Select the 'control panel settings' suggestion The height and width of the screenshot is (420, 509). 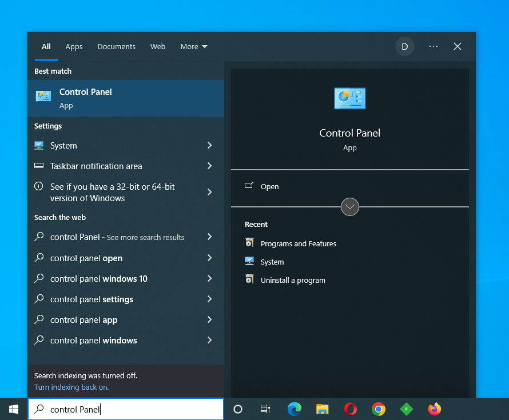click(x=92, y=299)
